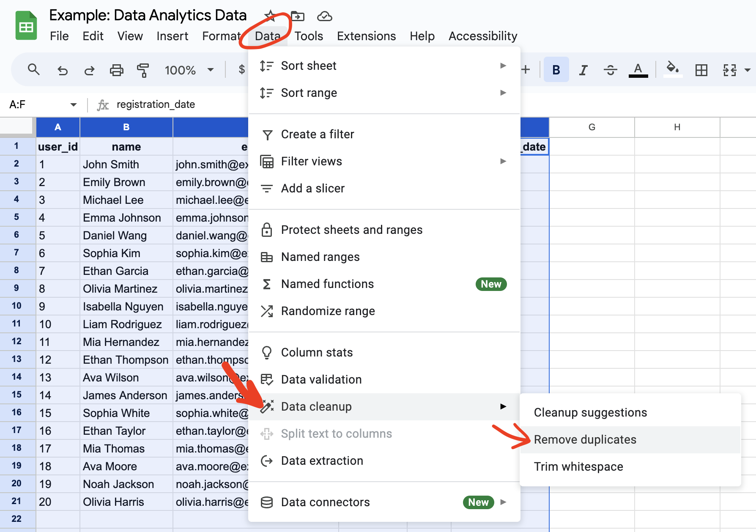Viewport: 756px width, 532px height.
Task: Open the Fill color tool
Action: (x=672, y=69)
